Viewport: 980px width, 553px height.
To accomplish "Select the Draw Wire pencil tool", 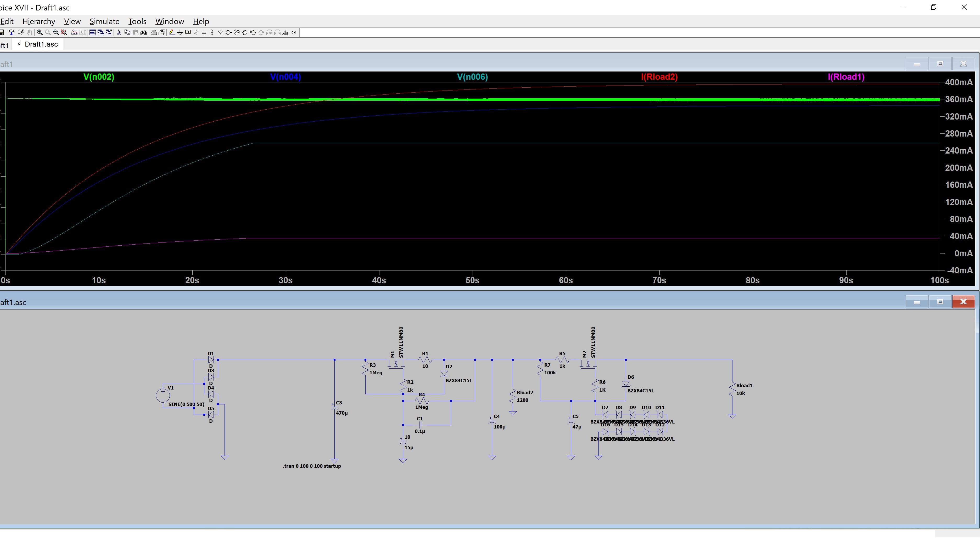I will pos(172,32).
